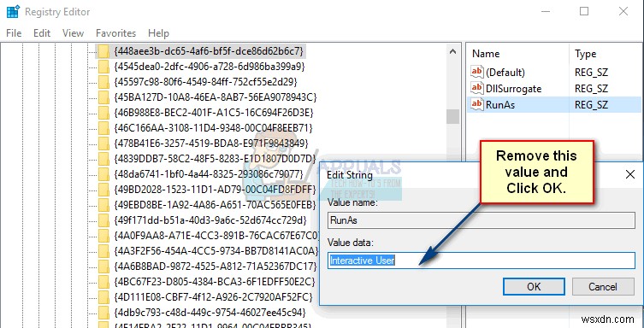The image size is (644, 328).
Task: Click the RunAs string value icon
Action: (x=477, y=104)
